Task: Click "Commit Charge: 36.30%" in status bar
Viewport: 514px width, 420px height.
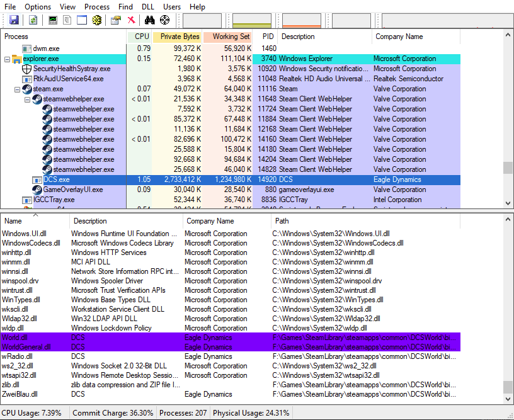Action: 113,413
